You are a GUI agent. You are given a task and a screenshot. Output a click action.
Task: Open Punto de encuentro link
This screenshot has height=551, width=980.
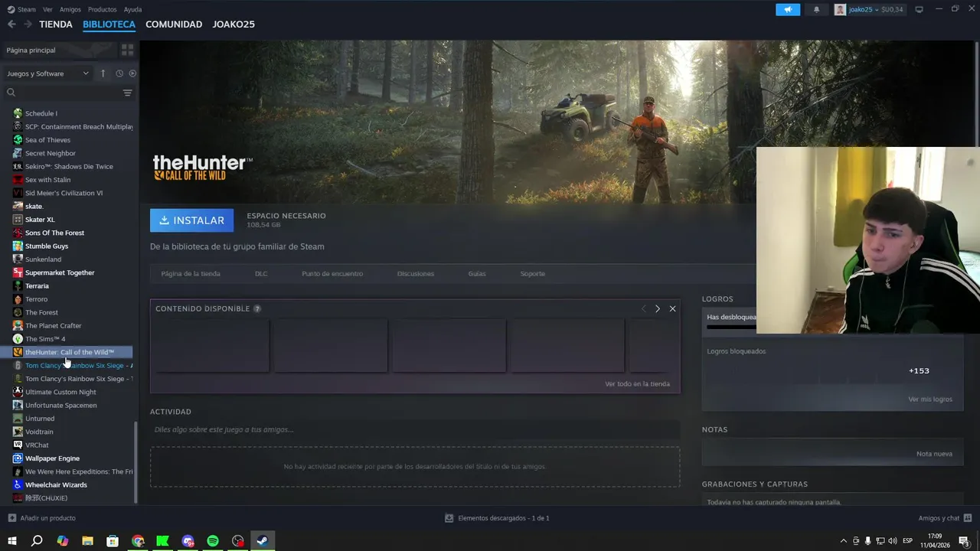pyautogui.click(x=332, y=273)
